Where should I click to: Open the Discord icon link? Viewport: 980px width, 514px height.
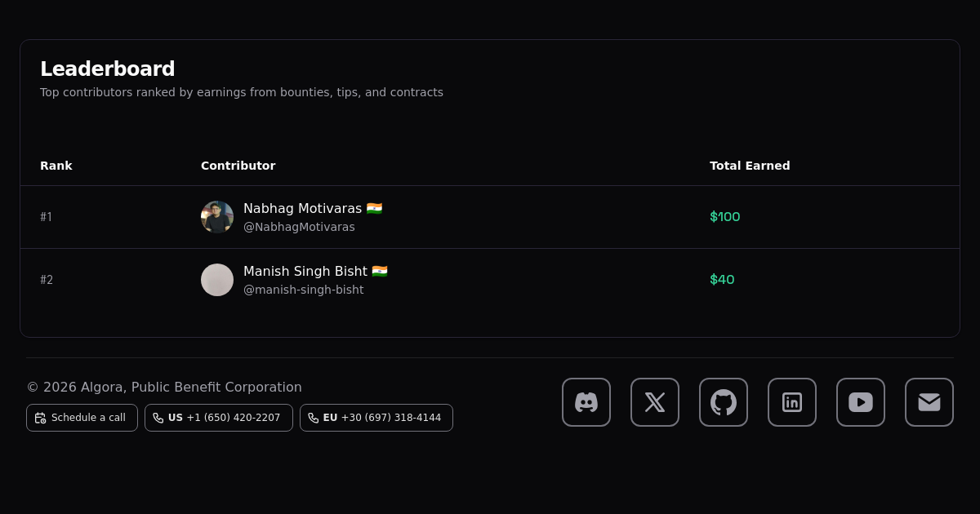click(x=586, y=402)
